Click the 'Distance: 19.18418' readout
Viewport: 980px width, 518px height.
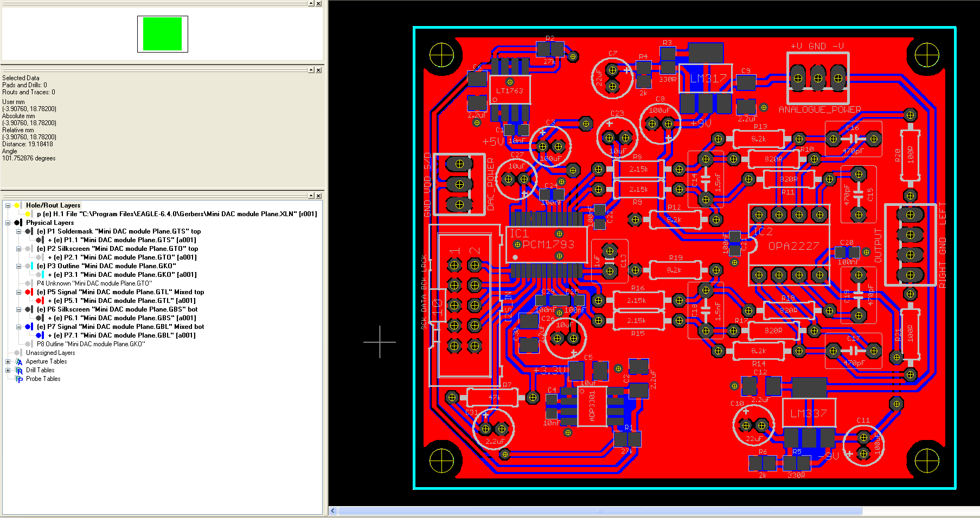point(28,144)
